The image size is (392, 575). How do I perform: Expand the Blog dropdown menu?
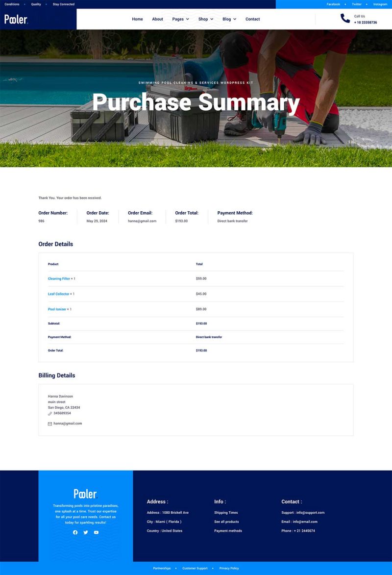pos(229,19)
